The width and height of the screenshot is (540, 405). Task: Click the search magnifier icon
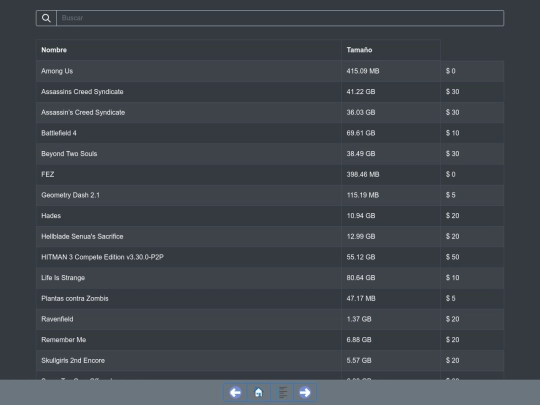click(46, 18)
